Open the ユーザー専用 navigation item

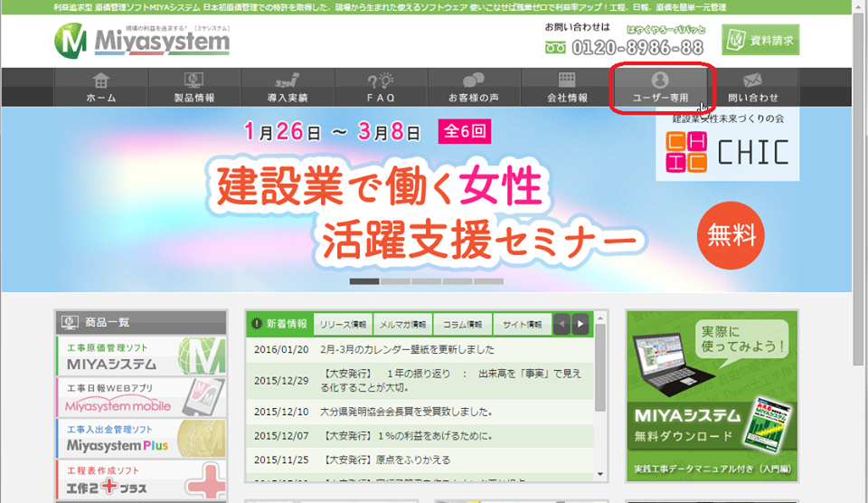point(660,87)
